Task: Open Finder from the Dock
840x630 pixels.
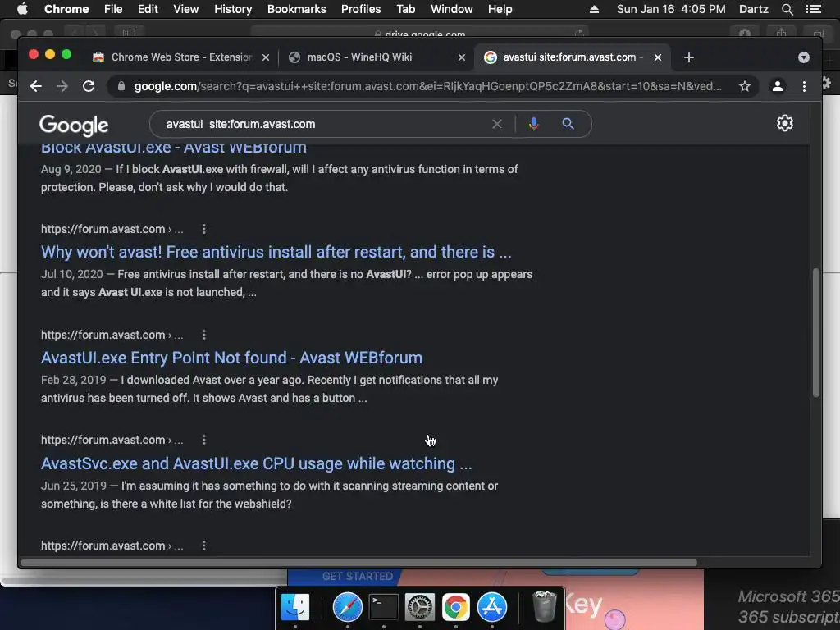Action: pos(295,607)
